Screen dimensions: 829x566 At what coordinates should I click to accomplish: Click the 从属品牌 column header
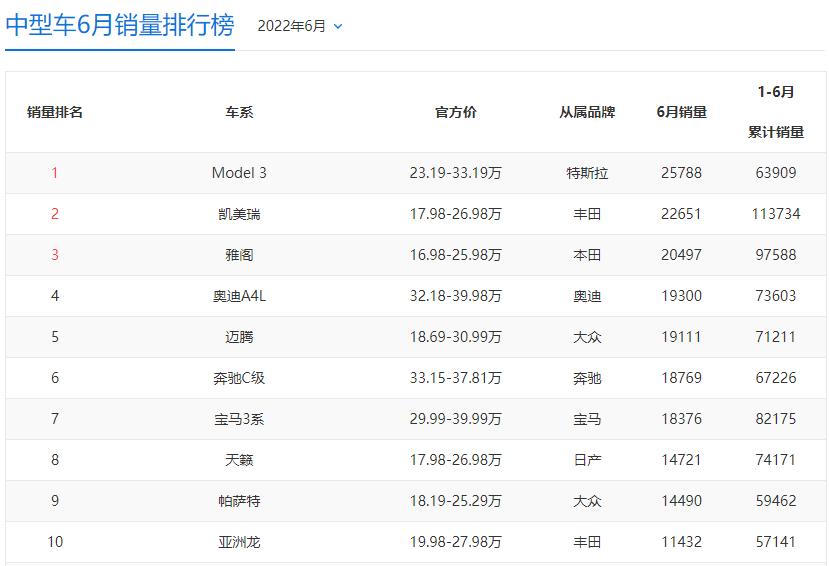(587, 112)
